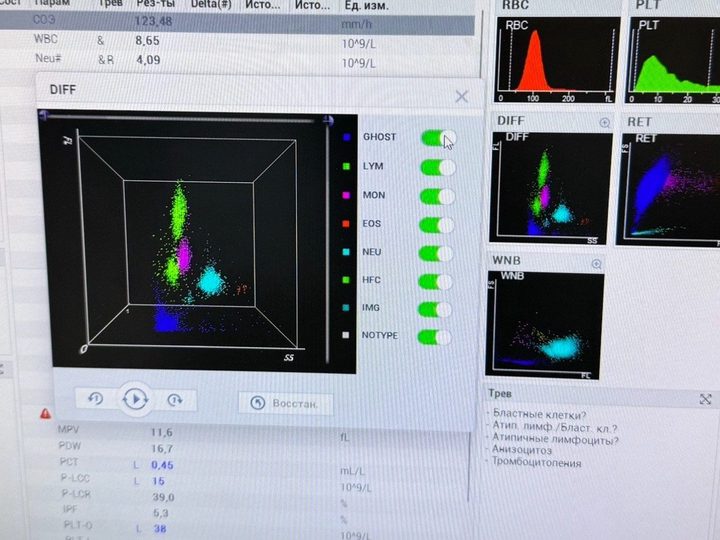Viewport: 720px width, 540px height.
Task: Open the small DIFF scattergram thumbnail
Action: (x=550, y=188)
